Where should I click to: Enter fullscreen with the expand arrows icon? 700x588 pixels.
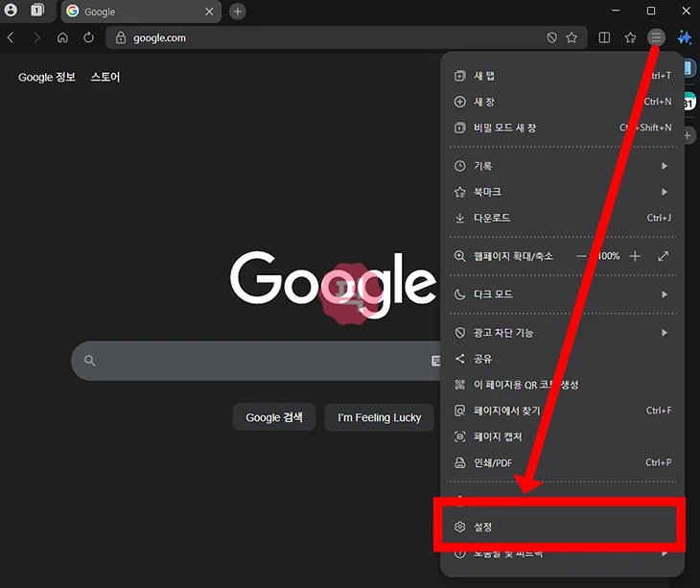click(664, 256)
